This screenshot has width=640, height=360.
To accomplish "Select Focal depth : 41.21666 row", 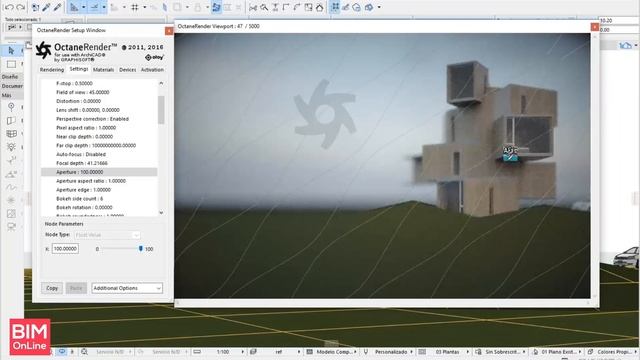I will tap(99, 163).
